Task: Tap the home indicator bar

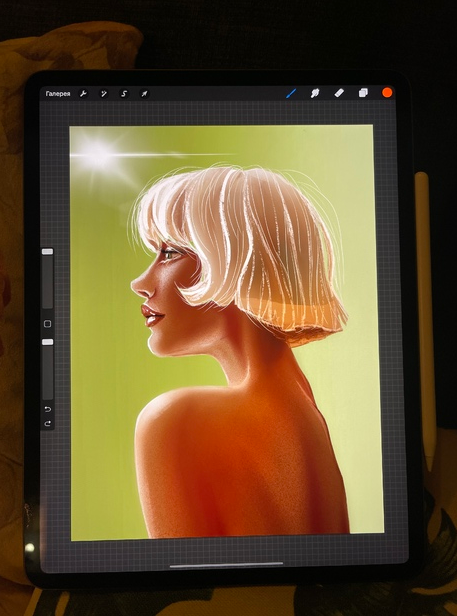Action: [x=226, y=565]
